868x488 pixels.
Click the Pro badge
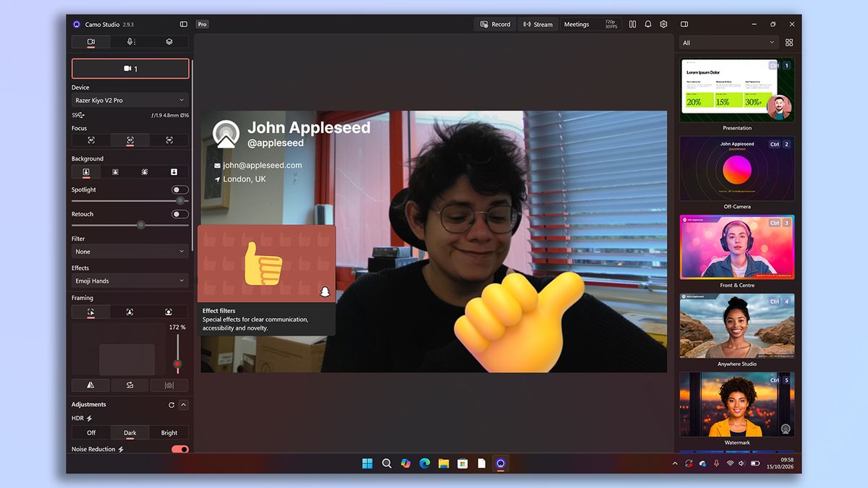tap(202, 24)
